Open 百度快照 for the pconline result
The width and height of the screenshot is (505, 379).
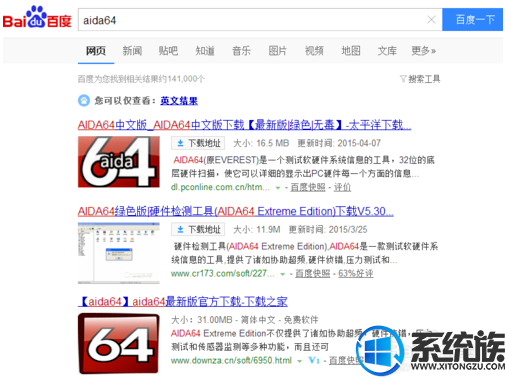(308, 187)
